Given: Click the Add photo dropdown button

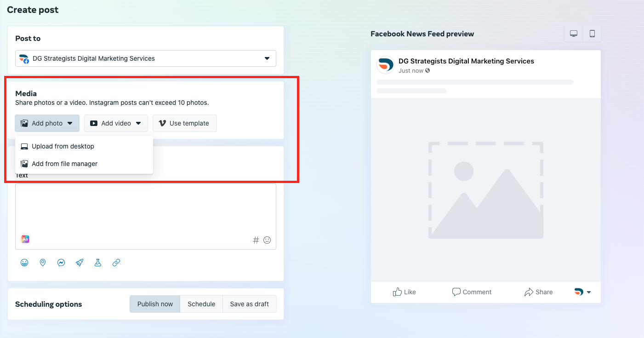Looking at the screenshot, I should point(47,123).
